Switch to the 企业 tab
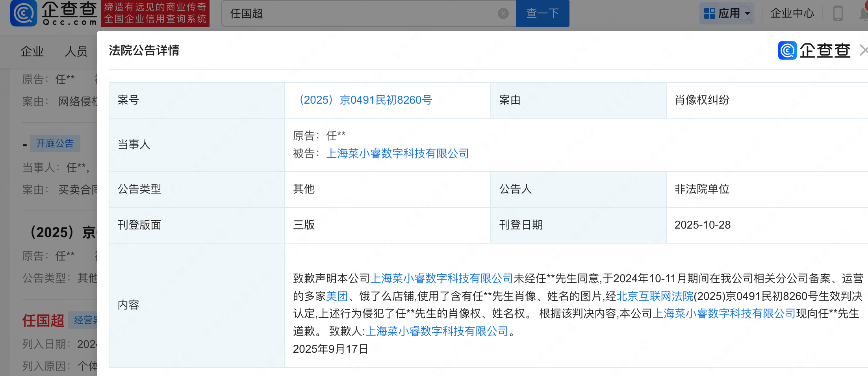 pos(32,51)
